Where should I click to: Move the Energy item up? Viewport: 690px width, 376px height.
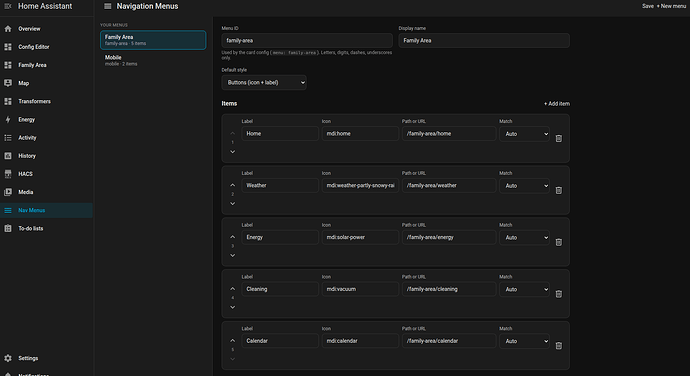coord(233,237)
